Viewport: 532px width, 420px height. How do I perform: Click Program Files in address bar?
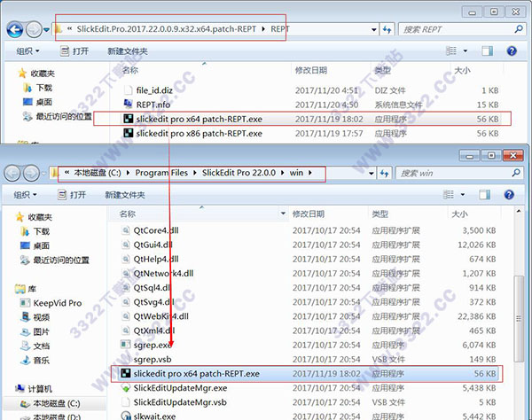[x=161, y=173]
